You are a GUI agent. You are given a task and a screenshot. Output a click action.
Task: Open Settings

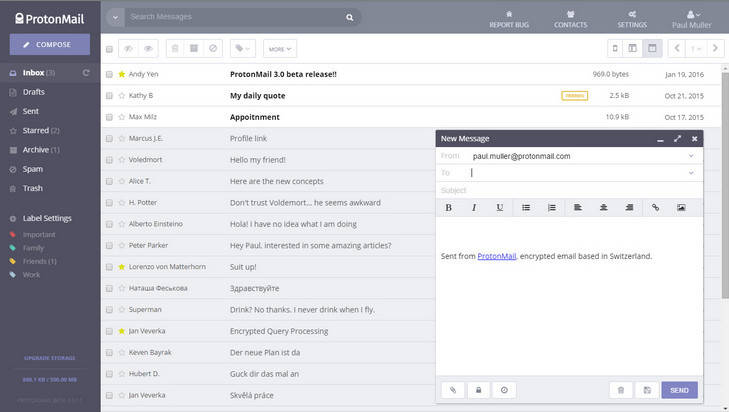pyautogui.click(x=632, y=20)
